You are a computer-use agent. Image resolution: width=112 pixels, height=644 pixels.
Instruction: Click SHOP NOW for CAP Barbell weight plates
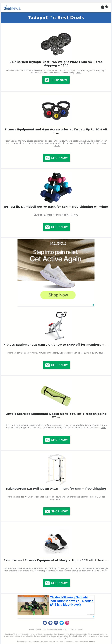56,80
